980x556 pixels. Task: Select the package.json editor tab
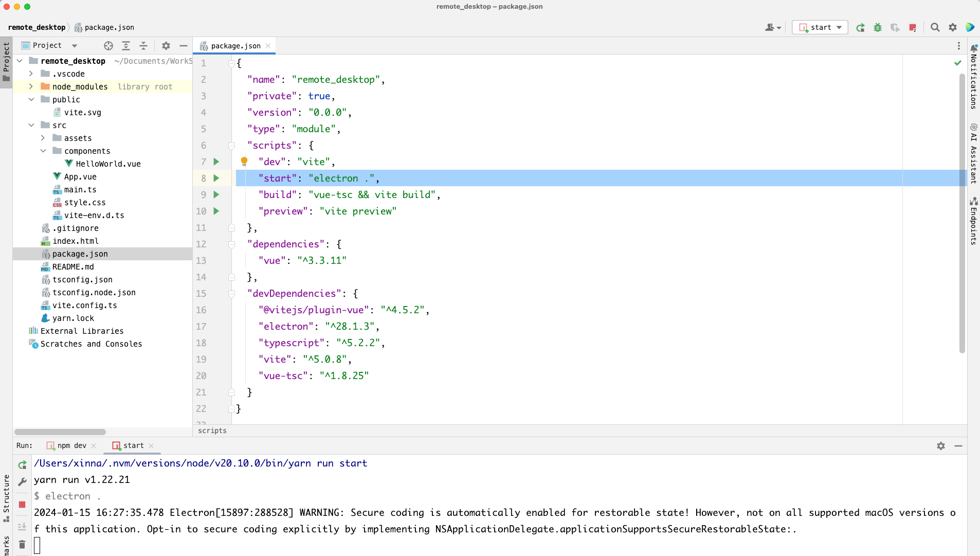click(234, 46)
